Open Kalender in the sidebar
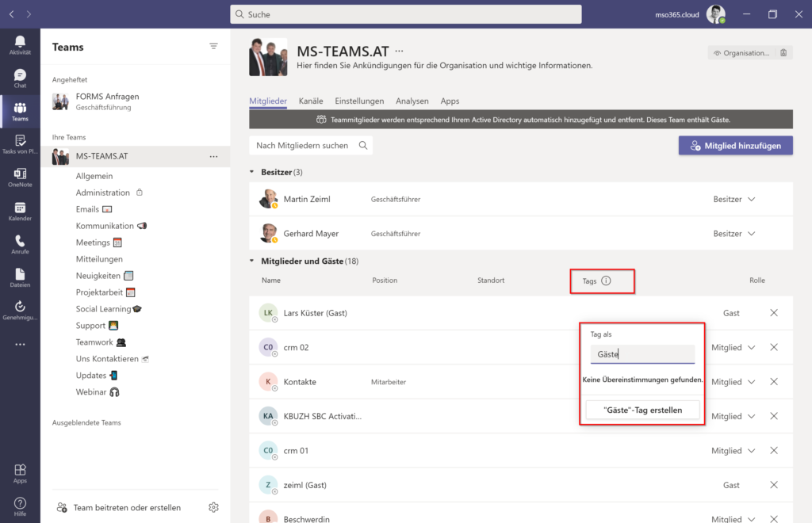Viewport: 812px width, 523px height. (20, 211)
